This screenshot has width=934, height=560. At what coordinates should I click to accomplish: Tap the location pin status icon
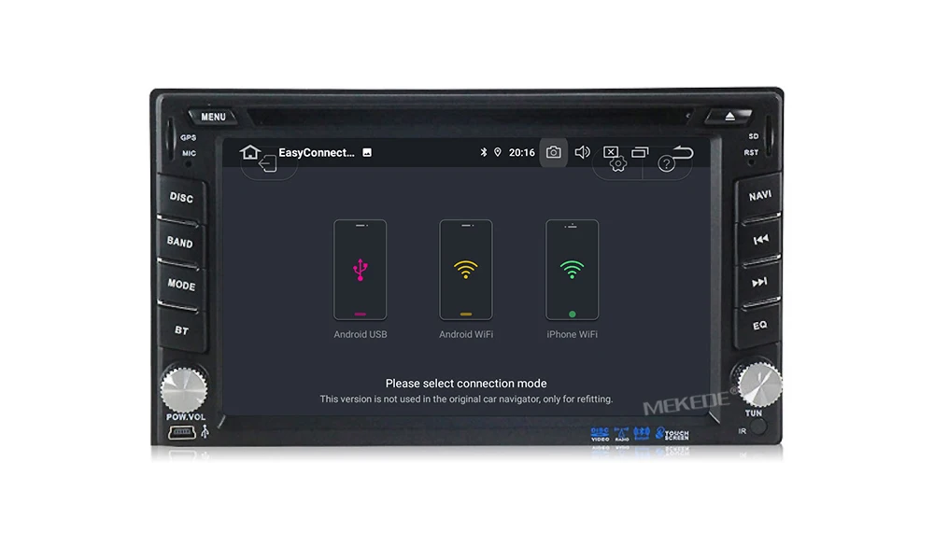click(x=498, y=152)
